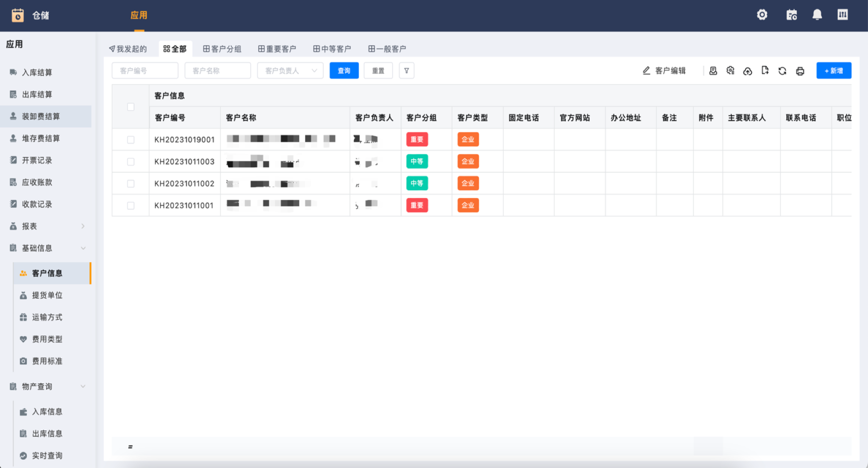Open the 客户负责人 dropdown filter
This screenshot has height=468, width=868.
point(290,71)
